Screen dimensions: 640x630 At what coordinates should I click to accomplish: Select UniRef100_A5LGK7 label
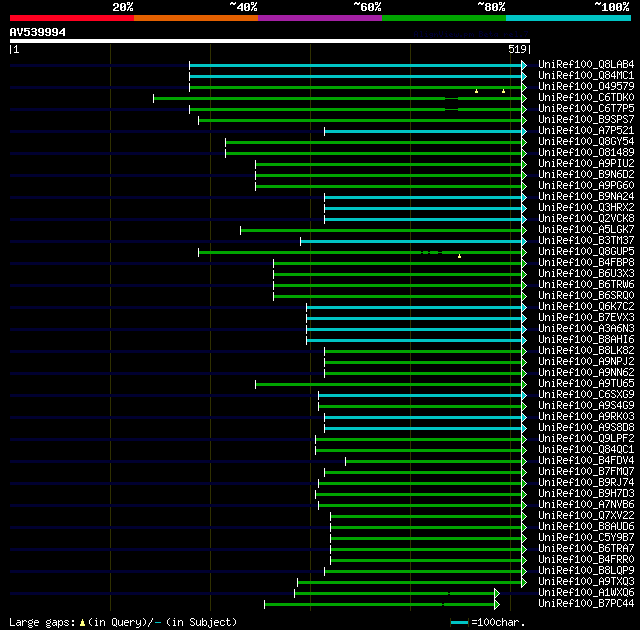coord(586,230)
